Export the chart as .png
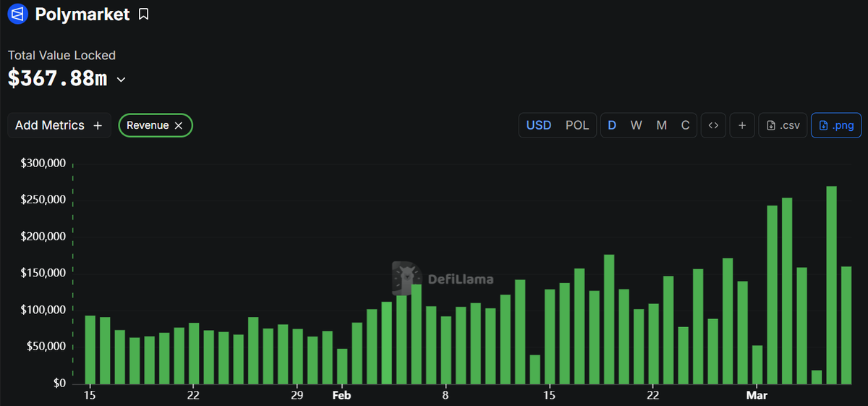Screen dimensions: 868x406 tap(836, 125)
